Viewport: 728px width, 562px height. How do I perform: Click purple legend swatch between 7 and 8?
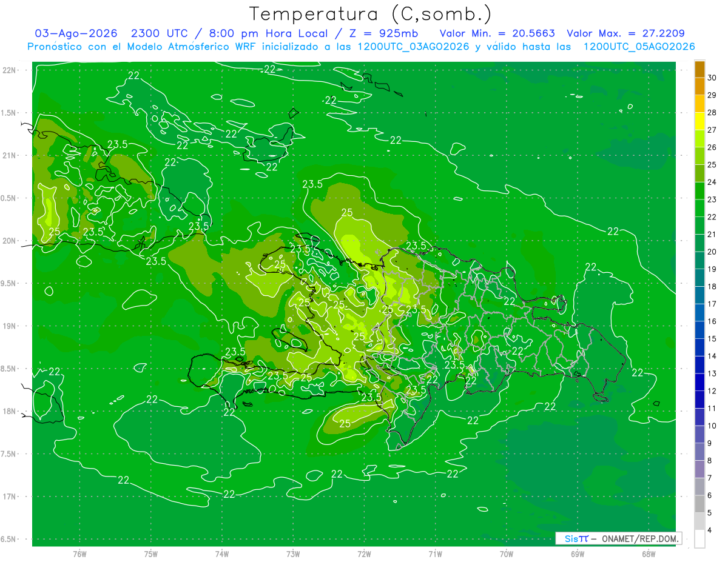click(x=699, y=470)
